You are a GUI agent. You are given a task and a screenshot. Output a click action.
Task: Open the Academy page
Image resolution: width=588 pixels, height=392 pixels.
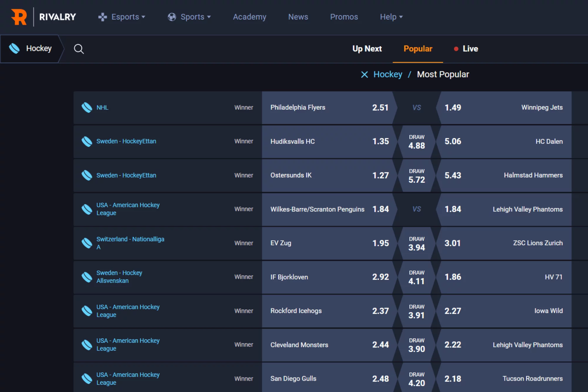250,17
